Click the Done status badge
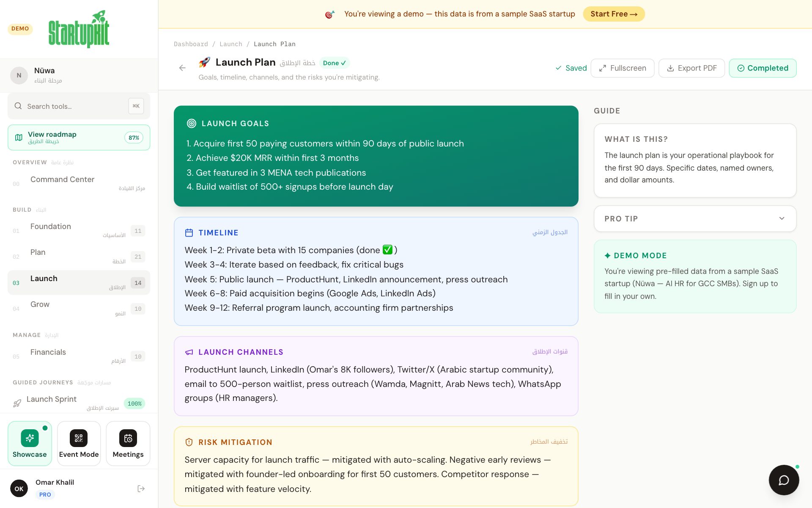812x508 pixels. pyautogui.click(x=335, y=63)
